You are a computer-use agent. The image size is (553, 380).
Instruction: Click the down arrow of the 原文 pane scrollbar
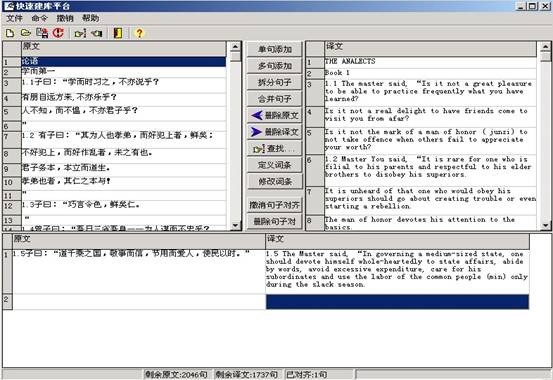pos(236,225)
